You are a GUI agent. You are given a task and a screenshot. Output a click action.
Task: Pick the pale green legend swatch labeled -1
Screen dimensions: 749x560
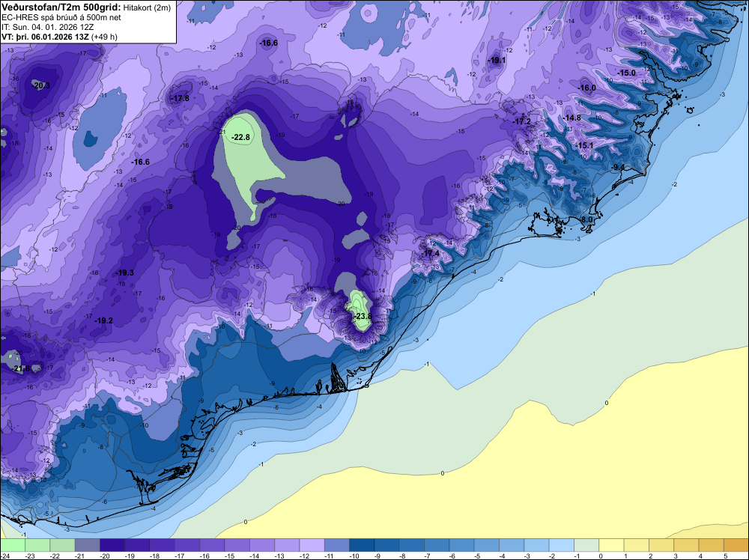[x=586, y=545]
